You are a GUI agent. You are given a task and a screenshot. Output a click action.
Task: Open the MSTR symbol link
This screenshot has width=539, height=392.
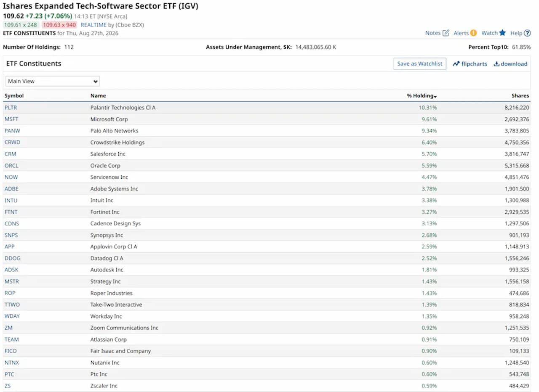point(12,281)
